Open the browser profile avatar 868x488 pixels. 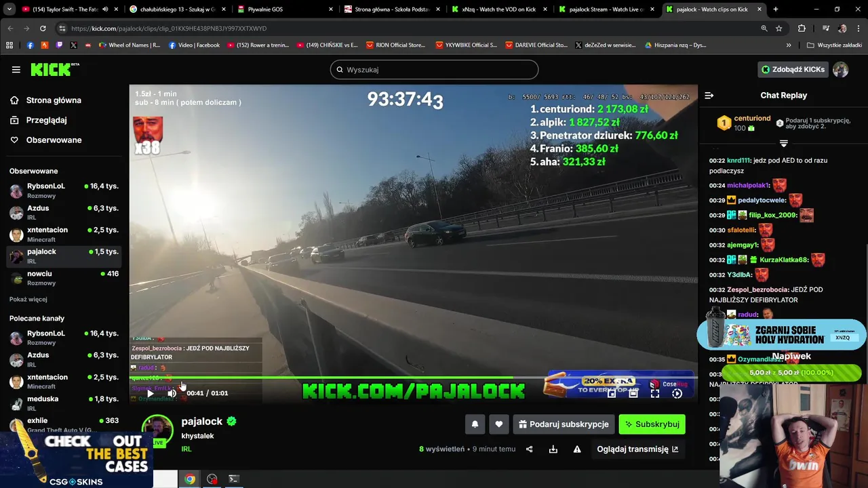(x=842, y=28)
